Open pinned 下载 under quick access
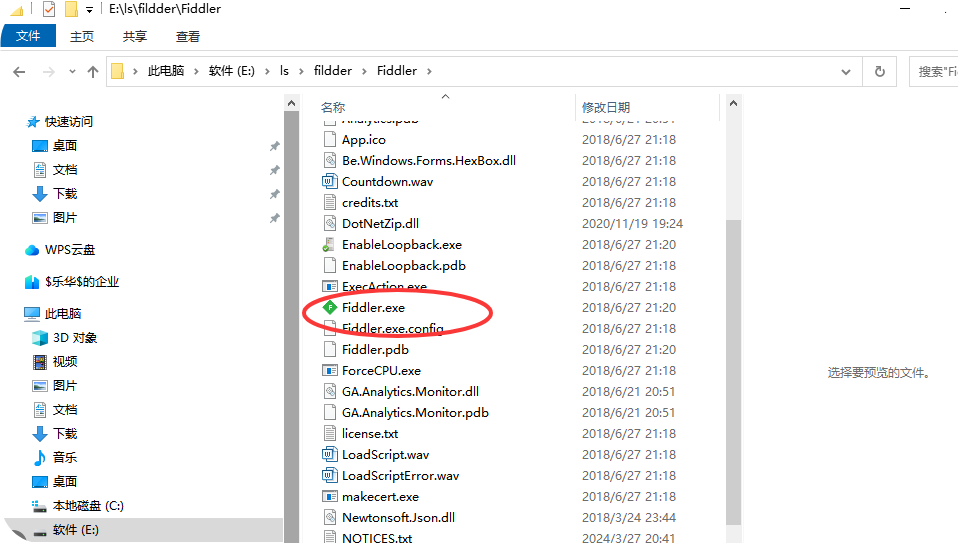 (65, 194)
